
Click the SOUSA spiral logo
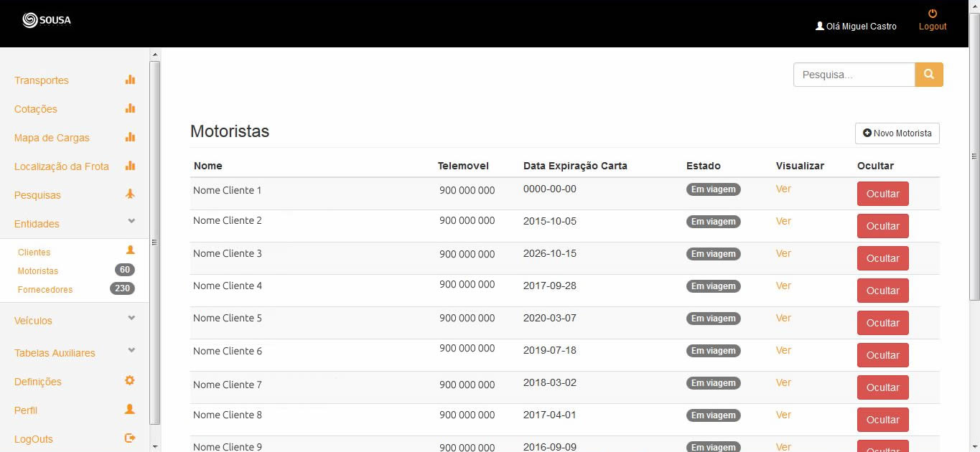(x=30, y=20)
